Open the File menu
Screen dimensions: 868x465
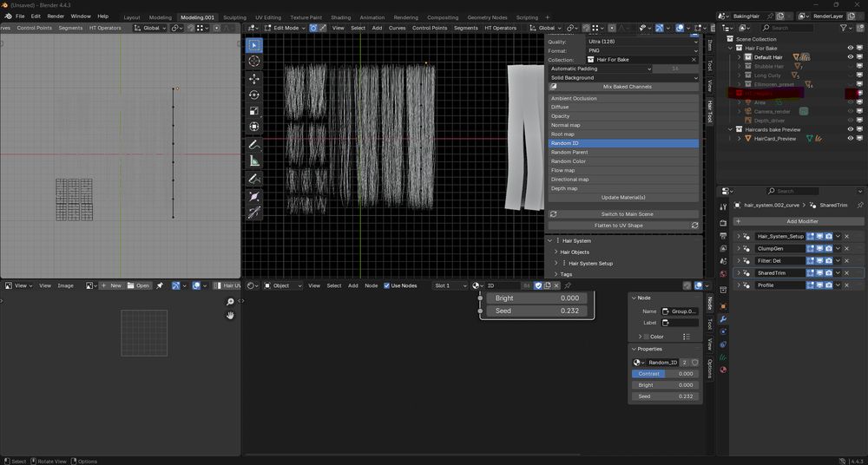[20, 16]
